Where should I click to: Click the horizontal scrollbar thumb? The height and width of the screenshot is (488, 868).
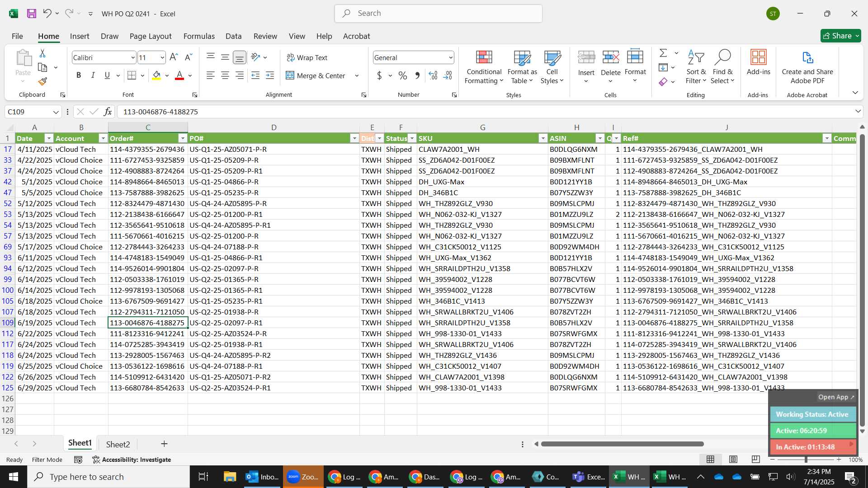[x=622, y=444]
